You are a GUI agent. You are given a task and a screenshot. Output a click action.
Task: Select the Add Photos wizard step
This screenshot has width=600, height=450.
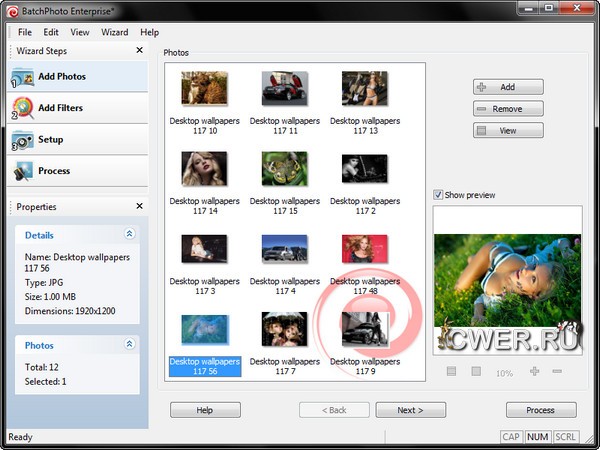point(77,77)
